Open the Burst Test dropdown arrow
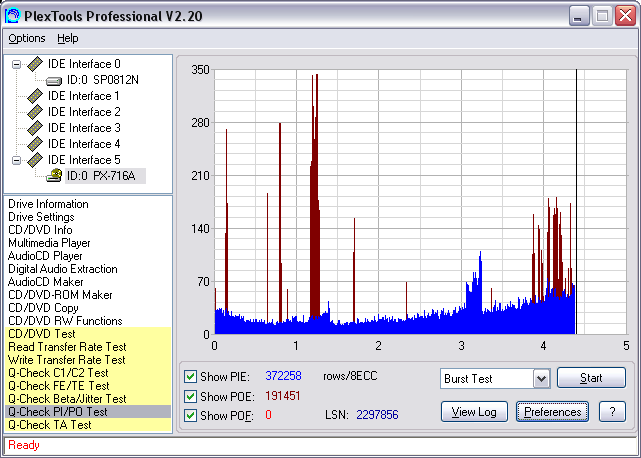Viewport: 641px width, 458px height. point(541,379)
